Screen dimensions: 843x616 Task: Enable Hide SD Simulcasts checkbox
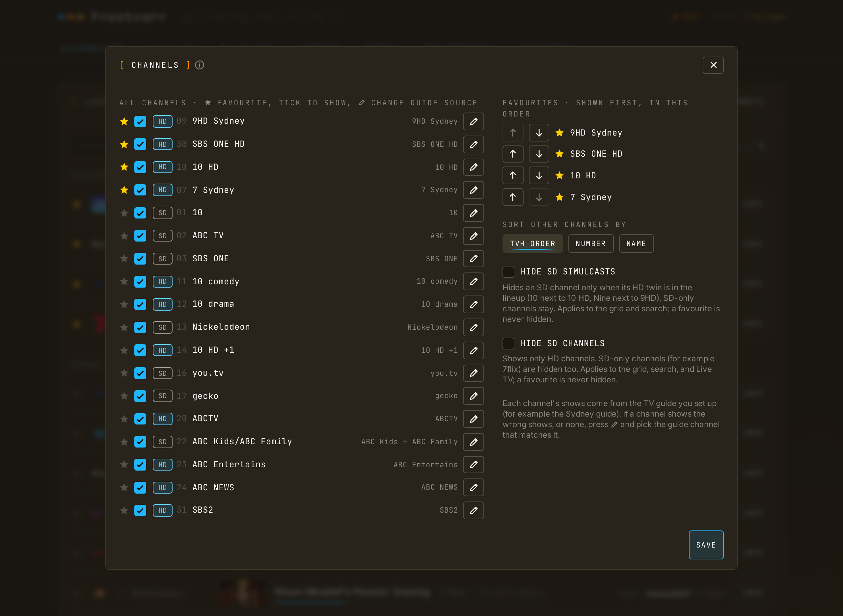[x=508, y=272]
